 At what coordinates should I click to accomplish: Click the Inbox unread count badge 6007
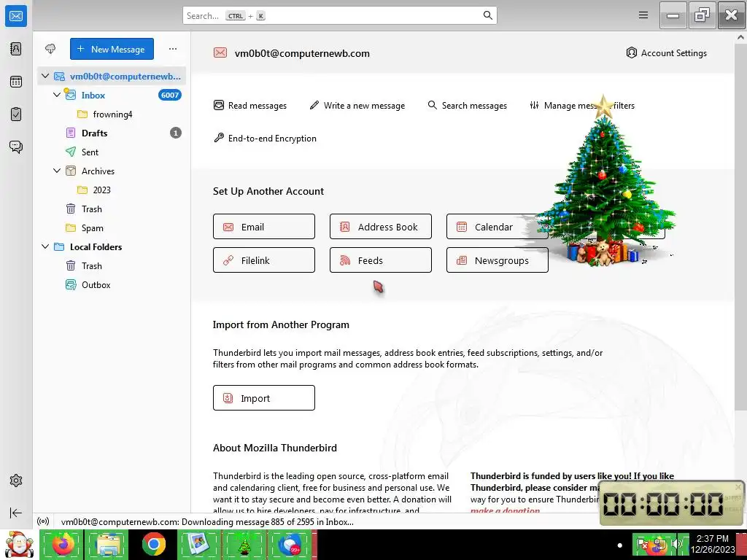169,95
